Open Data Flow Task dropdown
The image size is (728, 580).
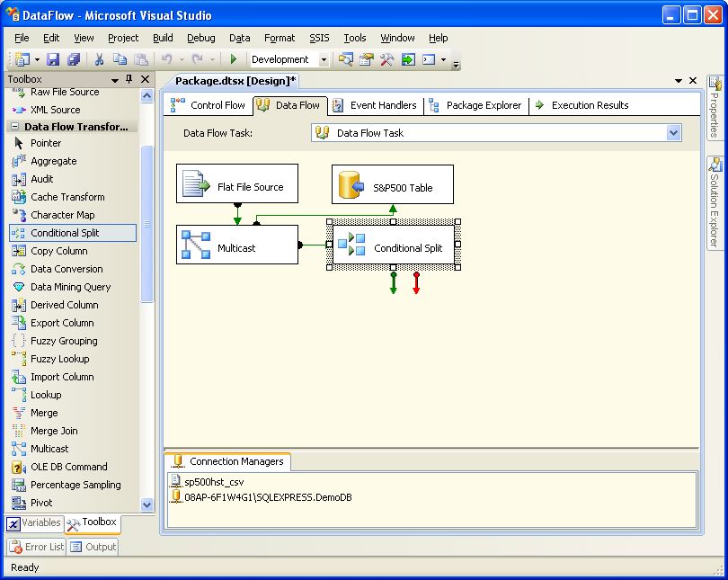[674, 133]
